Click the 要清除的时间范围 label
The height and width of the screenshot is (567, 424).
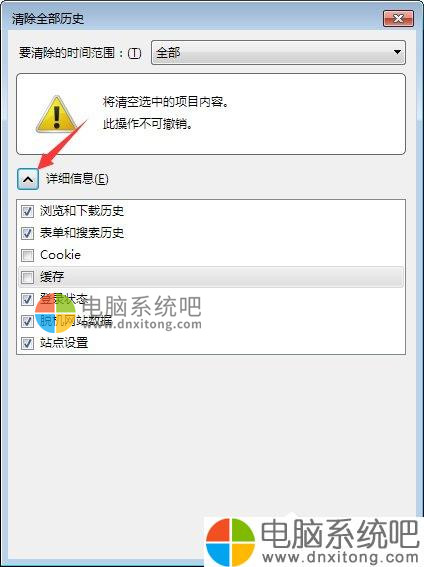point(80,53)
